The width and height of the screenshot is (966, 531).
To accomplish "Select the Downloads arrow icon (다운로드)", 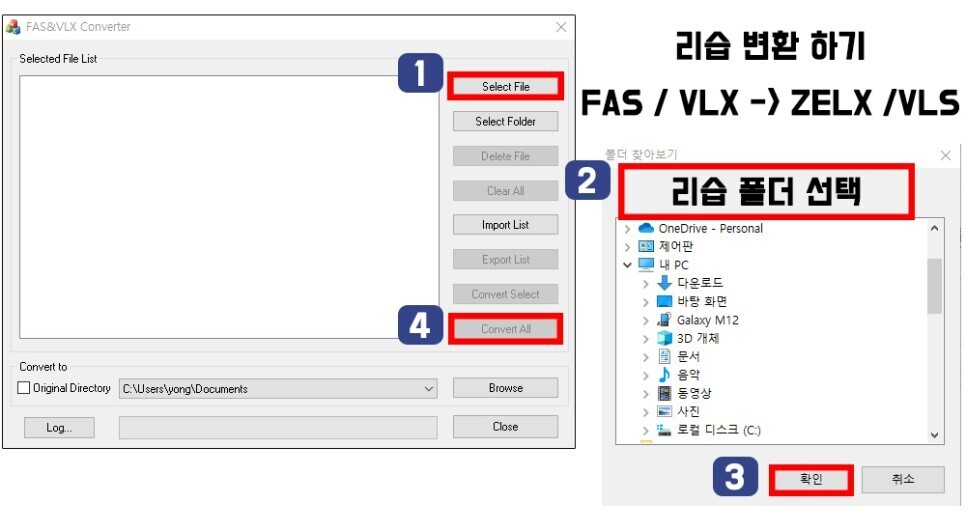I will [x=664, y=283].
